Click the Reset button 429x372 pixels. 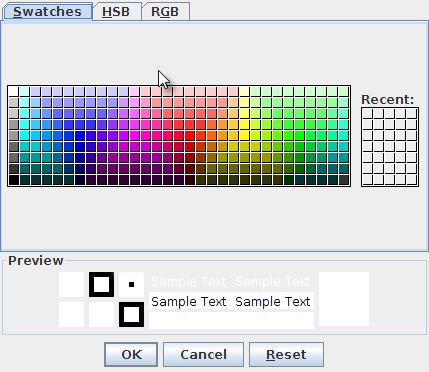tap(286, 354)
